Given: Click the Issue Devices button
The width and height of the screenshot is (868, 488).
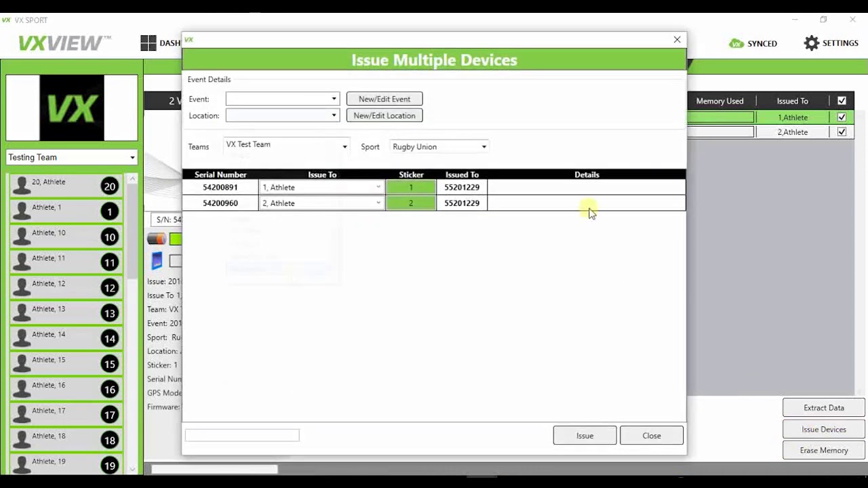Looking at the screenshot, I should [824, 429].
